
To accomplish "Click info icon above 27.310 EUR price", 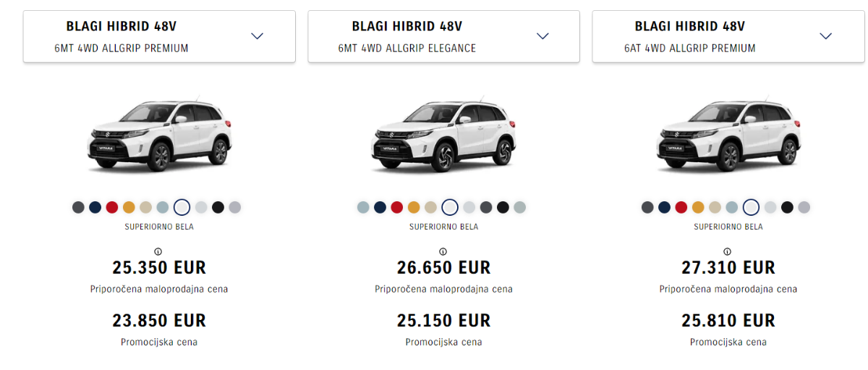I will click(728, 252).
